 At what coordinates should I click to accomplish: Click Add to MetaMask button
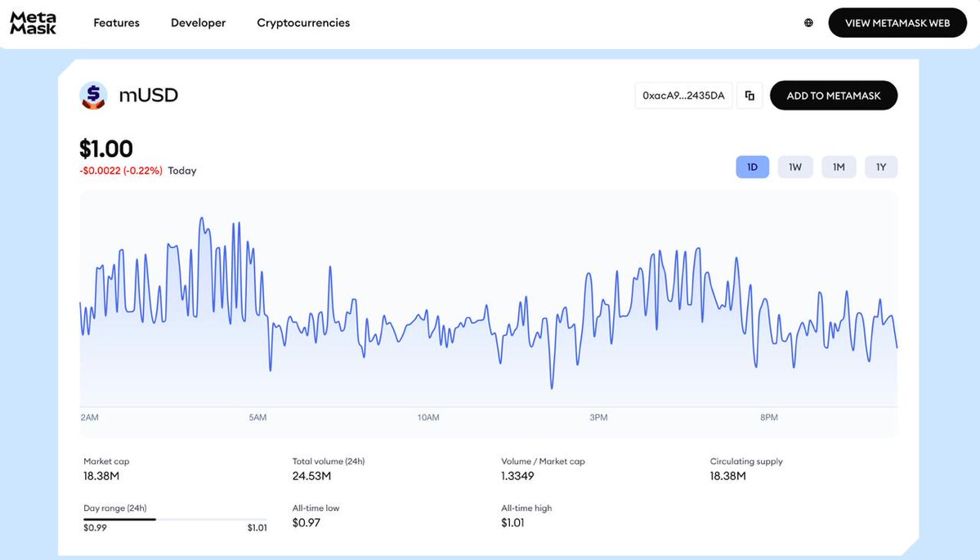[x=834, y=96]
